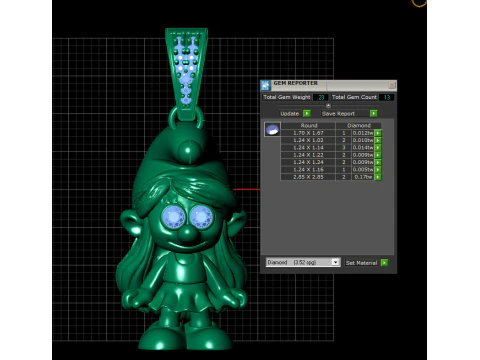Select the round gem shape thumbnail
This screenshot has height=360, width=480.
[272, 129]
